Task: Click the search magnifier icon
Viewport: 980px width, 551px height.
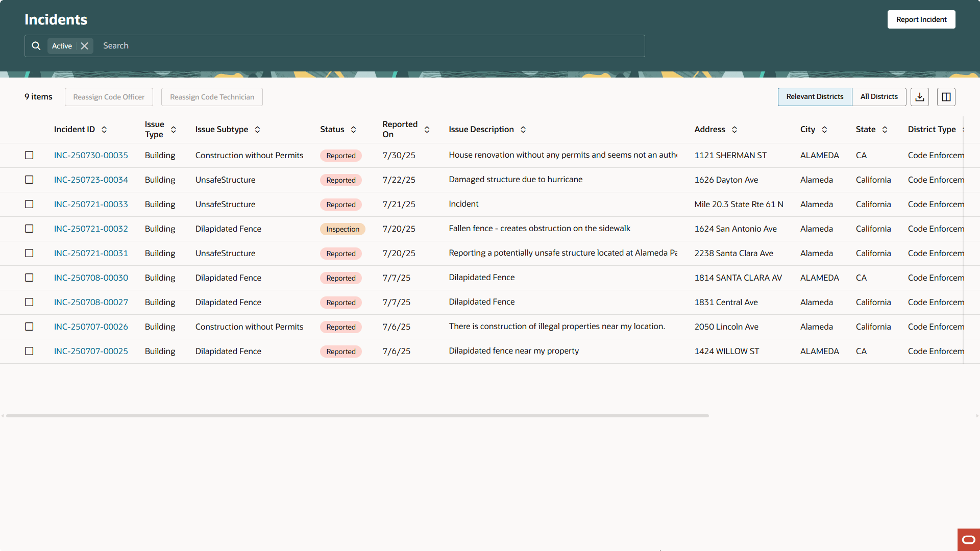Action: pos(36,46)
